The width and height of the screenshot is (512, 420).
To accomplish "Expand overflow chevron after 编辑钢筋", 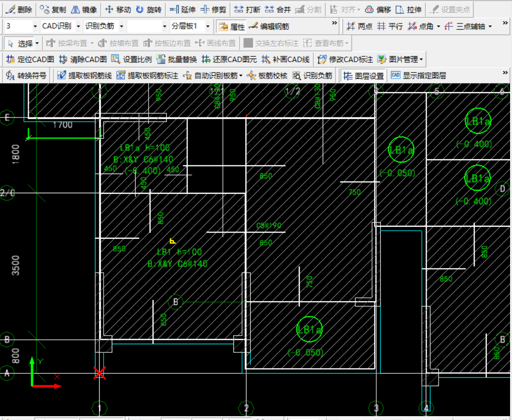I will (x=334, y=23).
